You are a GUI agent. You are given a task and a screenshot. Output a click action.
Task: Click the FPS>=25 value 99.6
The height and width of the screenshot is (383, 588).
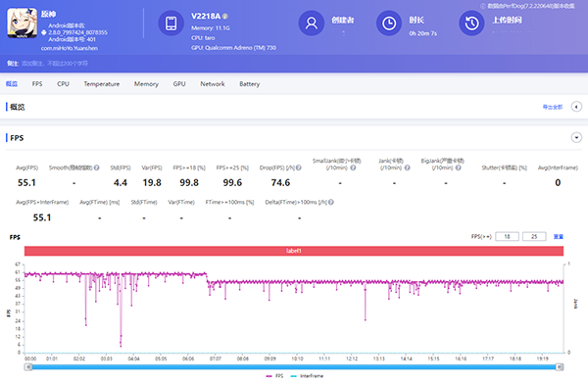click(232, 182)
